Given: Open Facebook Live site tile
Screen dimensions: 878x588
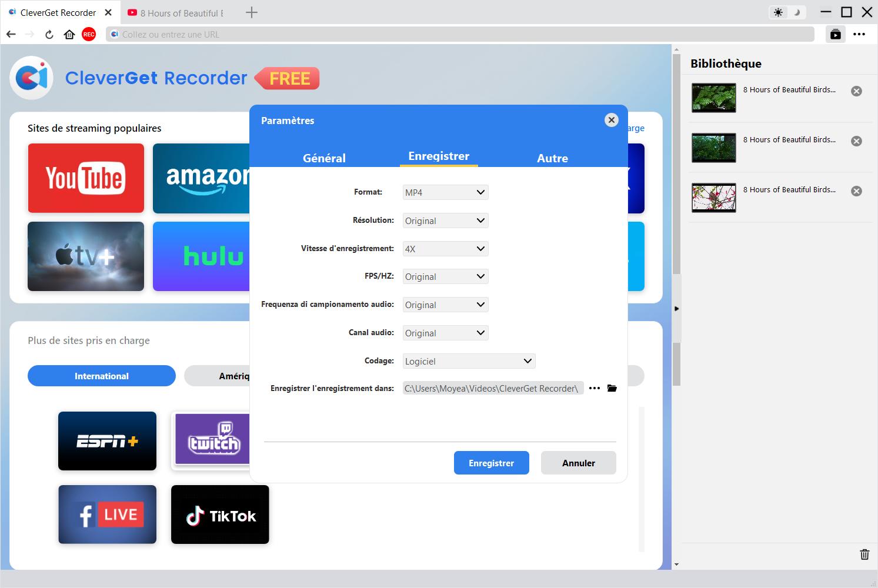Looking at the screenshot, I should tap(107, 514).
